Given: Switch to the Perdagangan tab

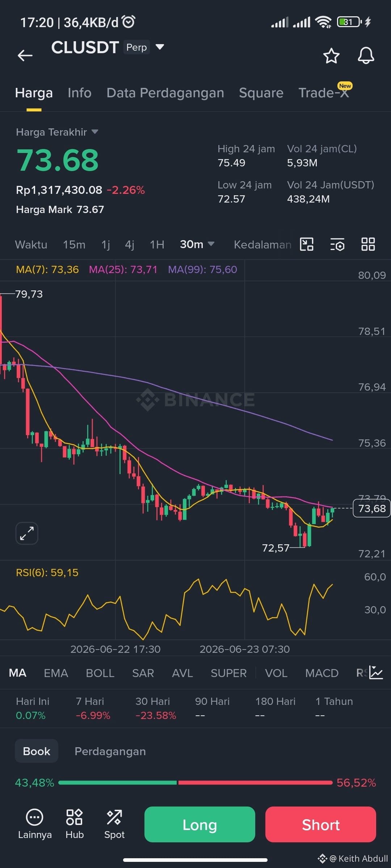Looking at the screenshot, I should pyautogui.click(x=110, y=751).
